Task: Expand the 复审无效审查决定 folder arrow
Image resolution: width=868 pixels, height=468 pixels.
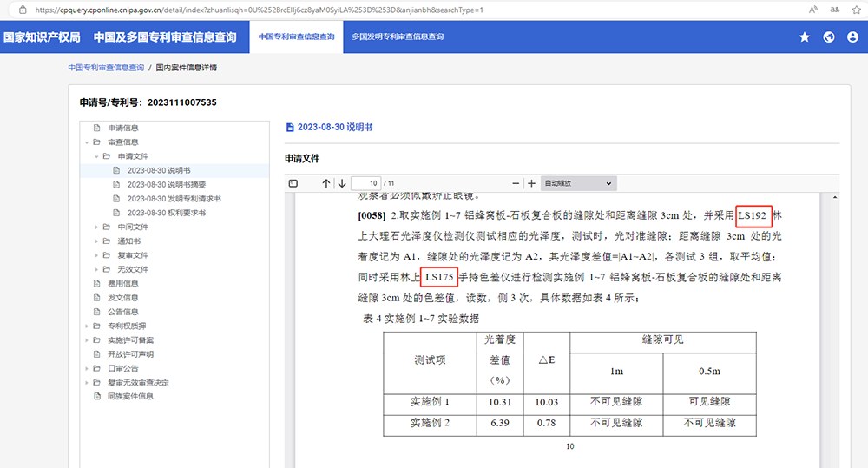Action: pyautogui.click(x=87, y=383)
